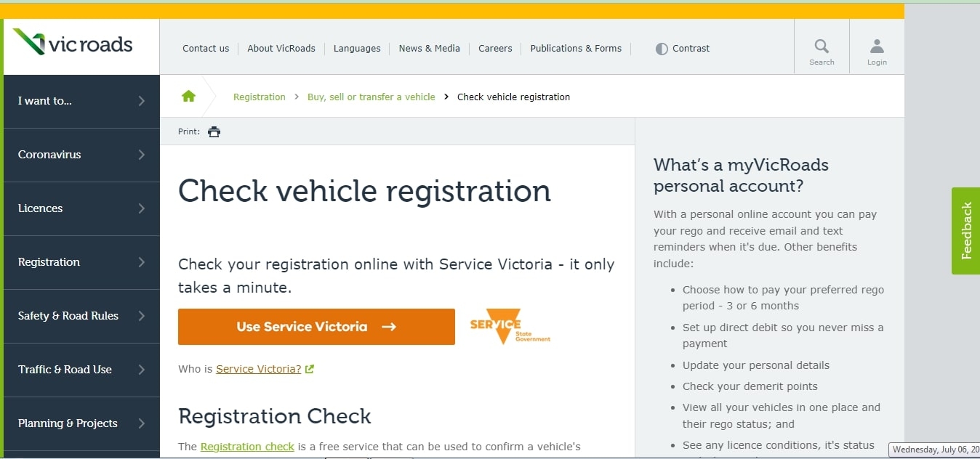Click the Service Victoria State Government logo

(510, 328)
